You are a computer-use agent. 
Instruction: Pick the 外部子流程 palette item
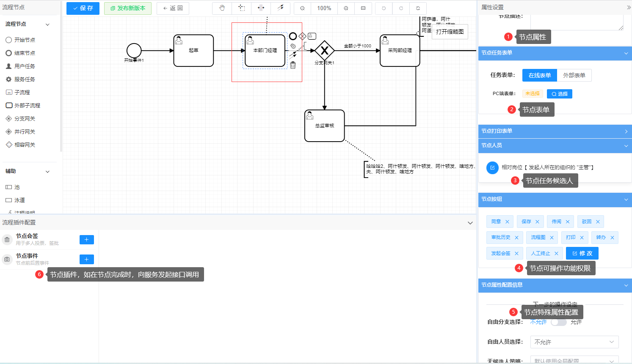[23, 105]
